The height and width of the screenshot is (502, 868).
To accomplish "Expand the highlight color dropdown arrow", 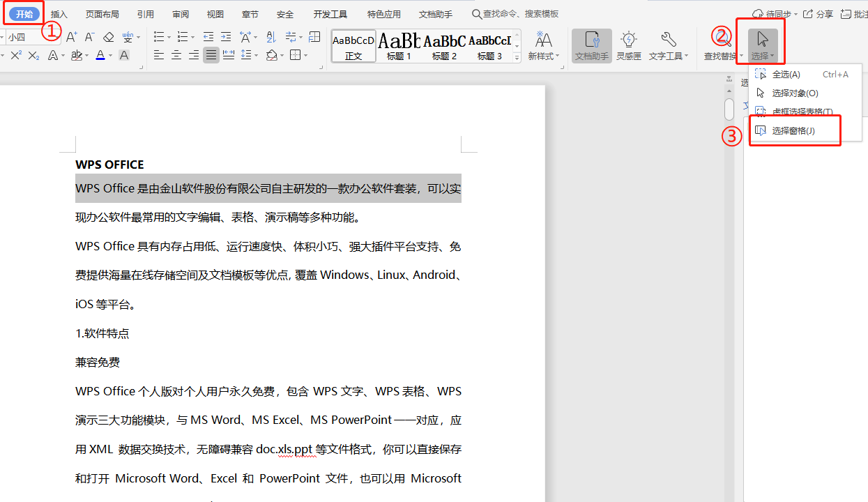I will click(88, 56).
